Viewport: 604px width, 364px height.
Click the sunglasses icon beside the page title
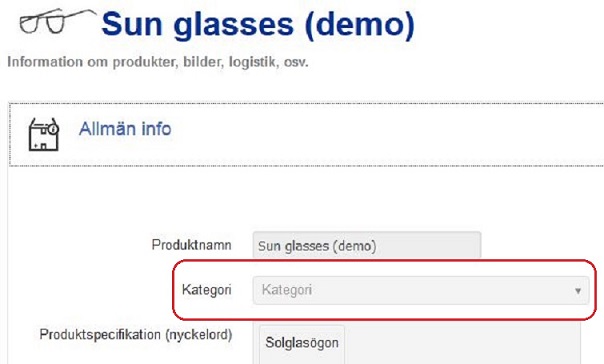(57, 21)
